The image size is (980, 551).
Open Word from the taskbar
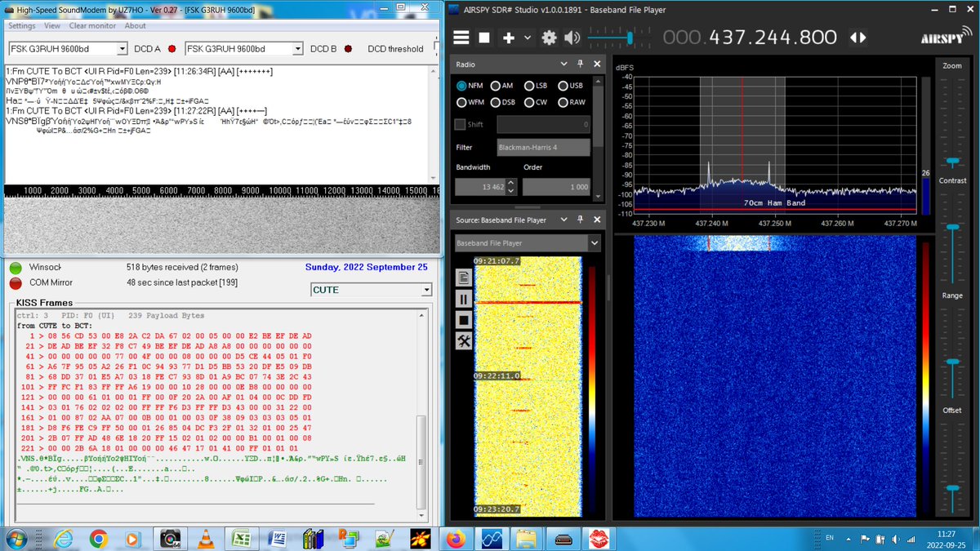click(277, 538)
